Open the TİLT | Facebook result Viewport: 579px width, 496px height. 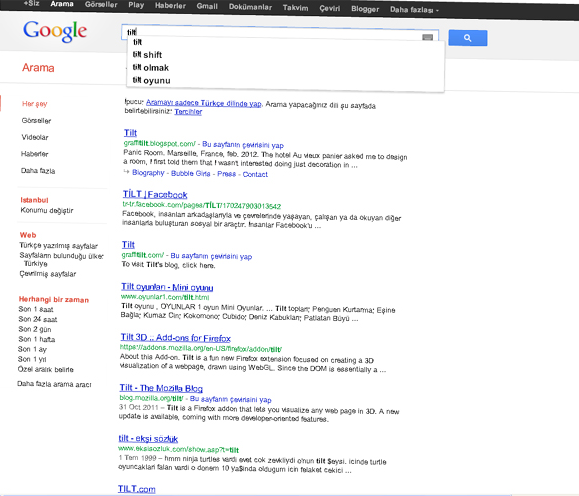click(x=155, y=194)
